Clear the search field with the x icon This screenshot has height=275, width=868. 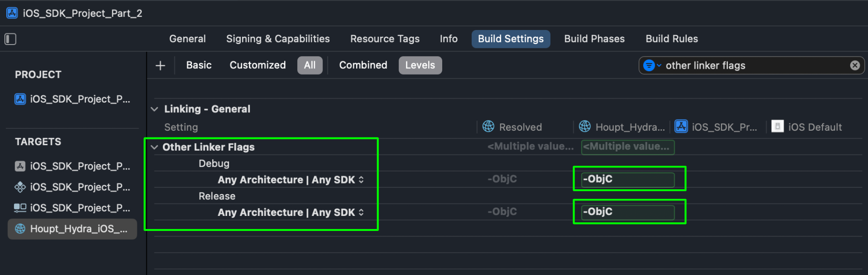tap(854, 65)
